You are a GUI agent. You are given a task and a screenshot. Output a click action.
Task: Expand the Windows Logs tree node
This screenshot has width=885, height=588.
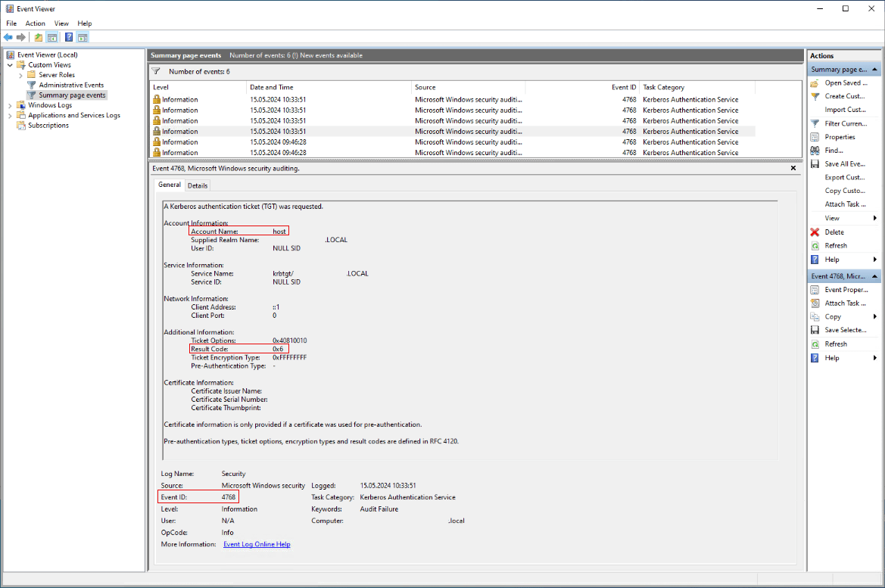[11, 105]
